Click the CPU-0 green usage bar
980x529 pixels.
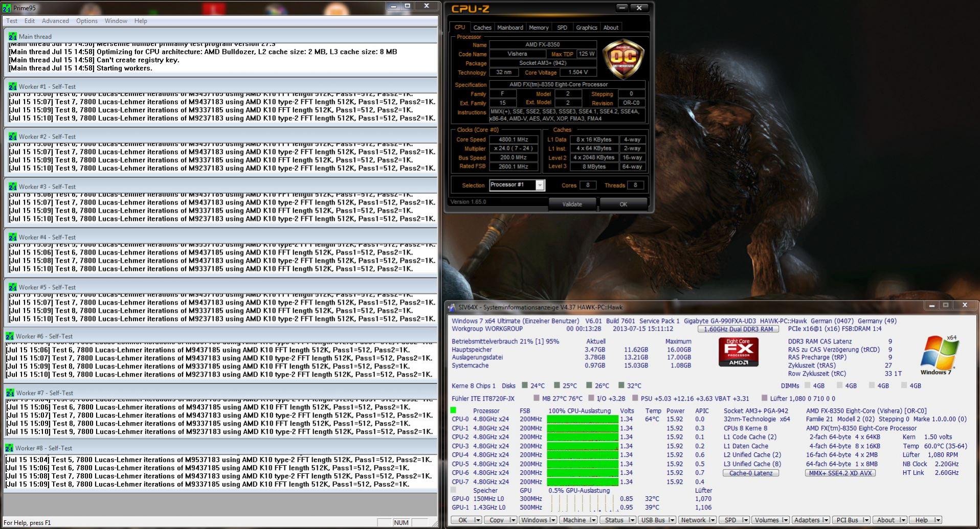coord(583,419)
